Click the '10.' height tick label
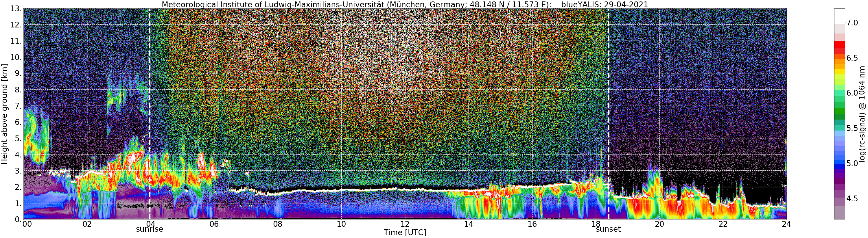Viewport: 868px width, 238px height. pyautogui.click(x=16, y=57)
